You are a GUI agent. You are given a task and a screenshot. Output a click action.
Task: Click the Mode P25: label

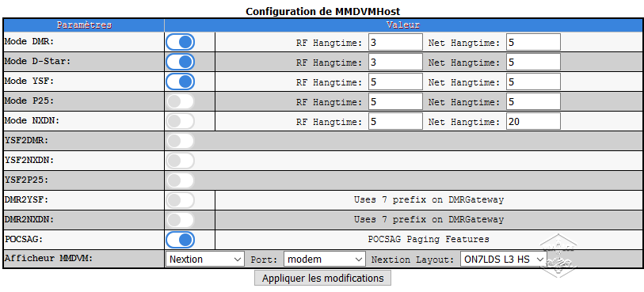coord(29,100)
